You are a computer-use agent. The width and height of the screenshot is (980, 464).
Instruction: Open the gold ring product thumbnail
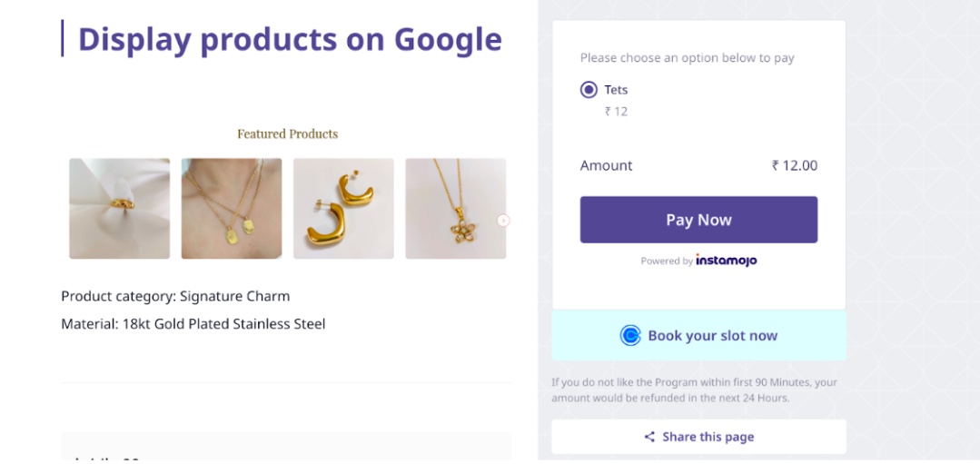tap(119, 209)
